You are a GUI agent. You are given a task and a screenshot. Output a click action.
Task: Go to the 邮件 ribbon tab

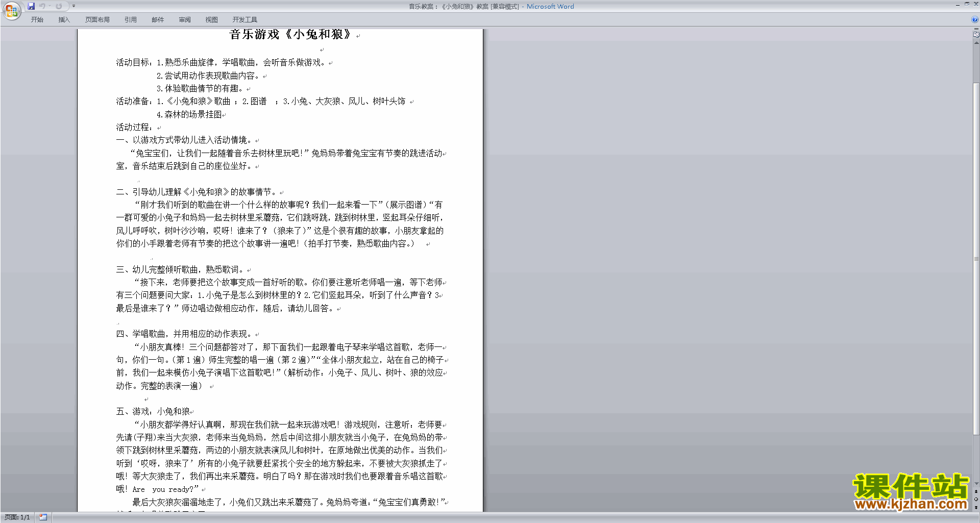click(x=158, y=20)
